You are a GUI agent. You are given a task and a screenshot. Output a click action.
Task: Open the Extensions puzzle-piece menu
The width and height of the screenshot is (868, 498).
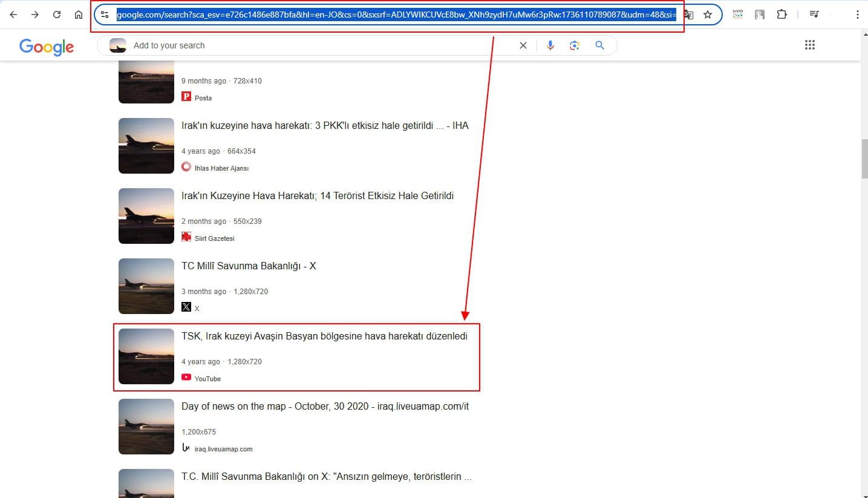[x=782, y=15]
